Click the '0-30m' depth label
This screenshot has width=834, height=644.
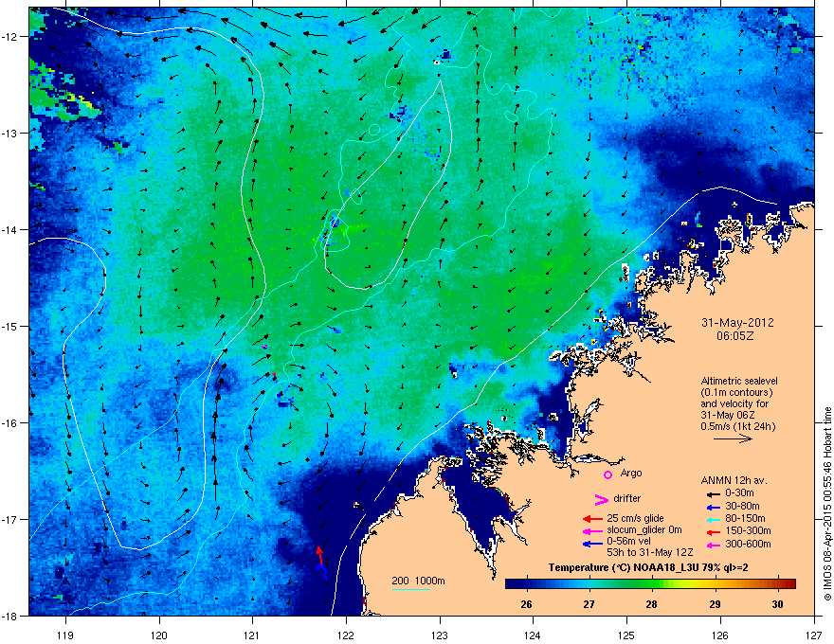(x=739, y=493)
